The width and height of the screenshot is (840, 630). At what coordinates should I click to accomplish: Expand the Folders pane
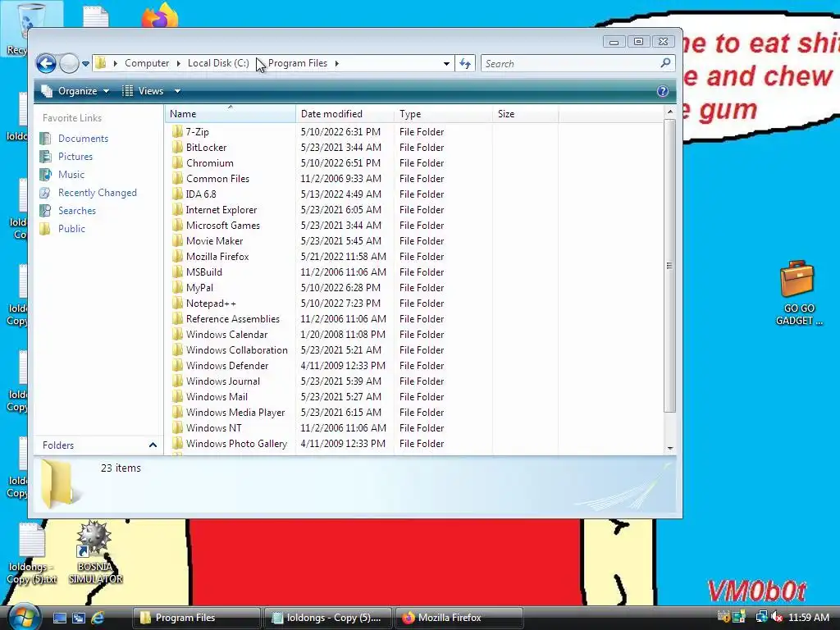(x=153, y=445)
